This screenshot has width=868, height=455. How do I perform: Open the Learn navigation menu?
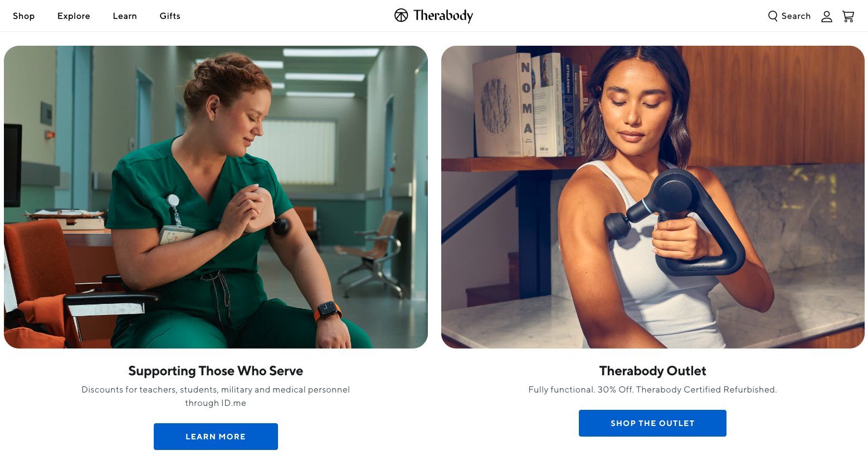[125, 16]
